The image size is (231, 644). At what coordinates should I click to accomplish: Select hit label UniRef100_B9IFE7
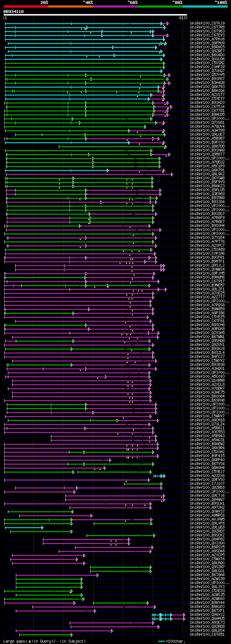tap(207, 79)
